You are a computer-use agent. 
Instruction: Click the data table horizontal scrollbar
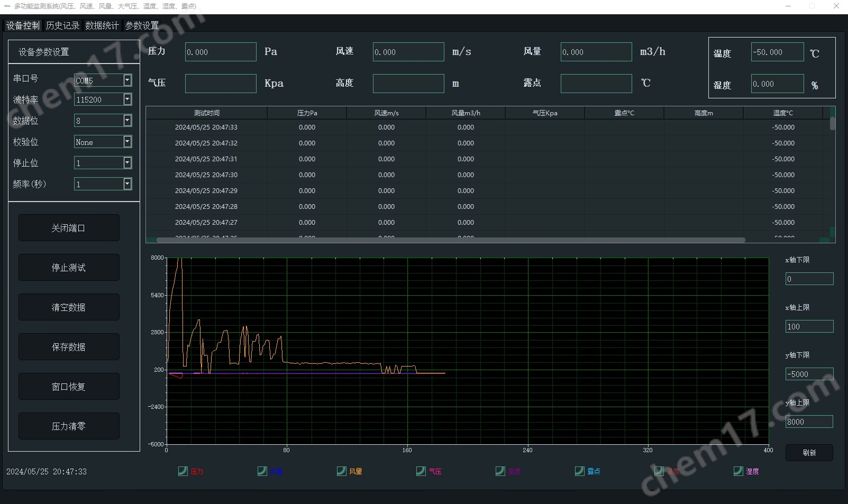click(x=451, y=240)
